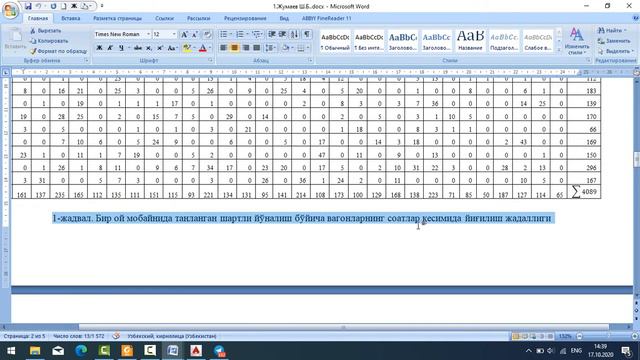Clear formatting with the eraser icon
The image size is (640, 360).
pos(208,34)
